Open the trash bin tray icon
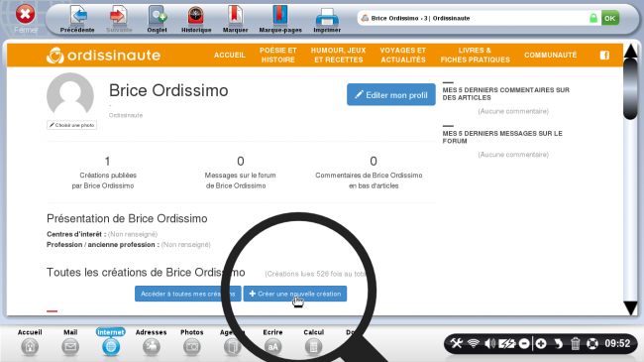This screenshot has width=644, height=362. click(575, 343)
